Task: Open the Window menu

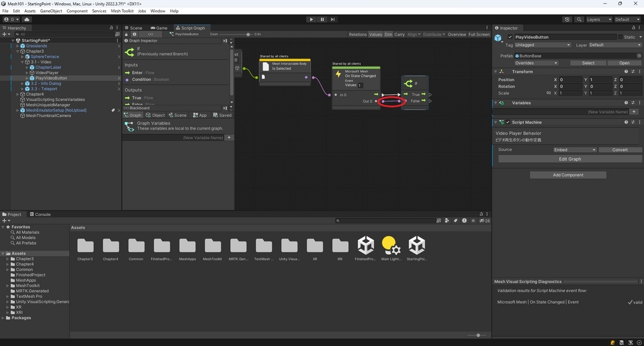Action: [158, 11]
